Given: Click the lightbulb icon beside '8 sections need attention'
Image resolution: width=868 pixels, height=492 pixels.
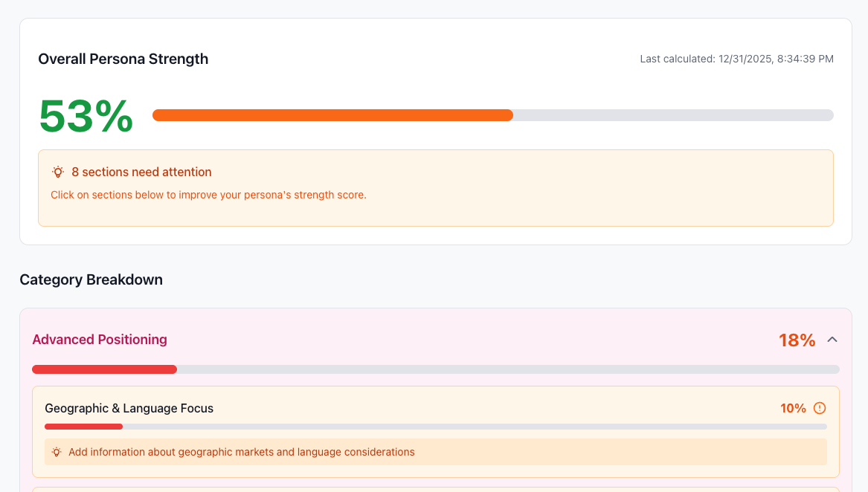Looking at the screenshot, I should pyautogui.click(x=58, y=172).
